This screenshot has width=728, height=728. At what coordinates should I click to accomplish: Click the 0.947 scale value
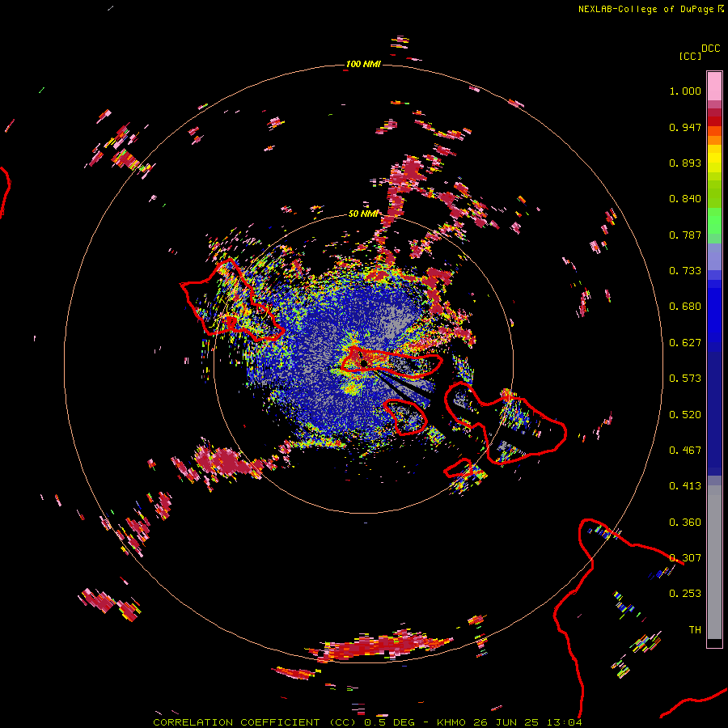pyautogui.click(x=685, y=127)
